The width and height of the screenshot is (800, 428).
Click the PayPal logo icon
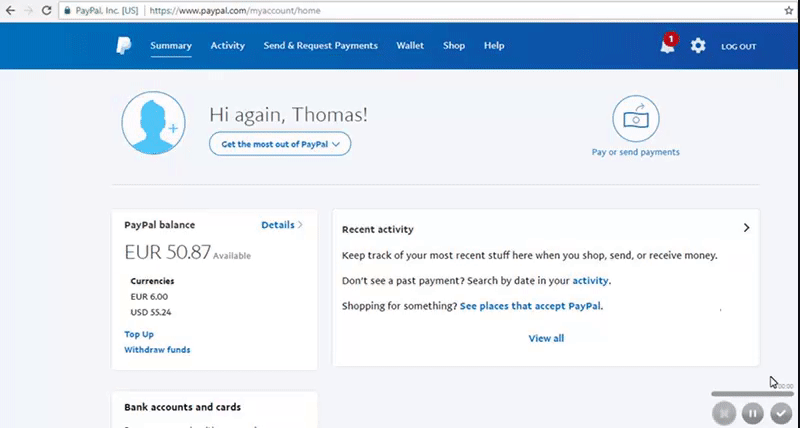[123, 46]
